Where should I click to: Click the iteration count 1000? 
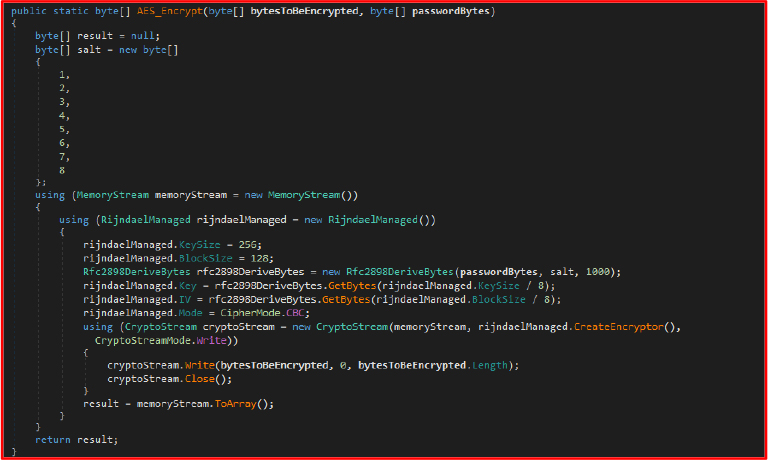[598, 272]
